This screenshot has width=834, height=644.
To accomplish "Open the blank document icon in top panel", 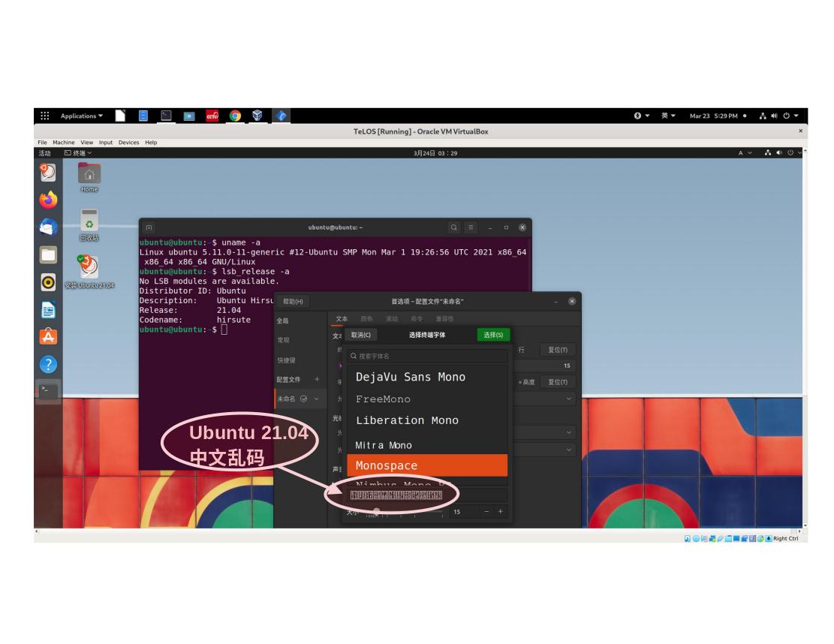I will [x=120, y=116].
